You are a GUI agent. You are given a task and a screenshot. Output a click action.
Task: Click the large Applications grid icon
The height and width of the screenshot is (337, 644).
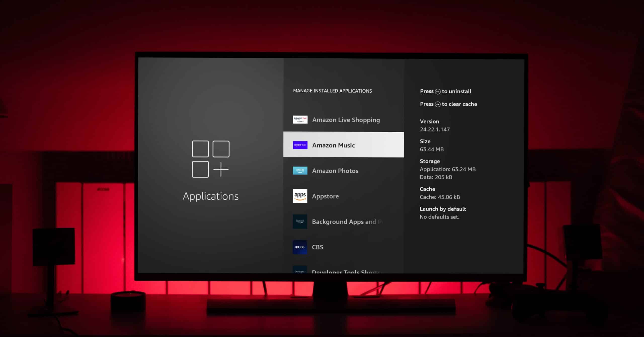tap(211, 159)
